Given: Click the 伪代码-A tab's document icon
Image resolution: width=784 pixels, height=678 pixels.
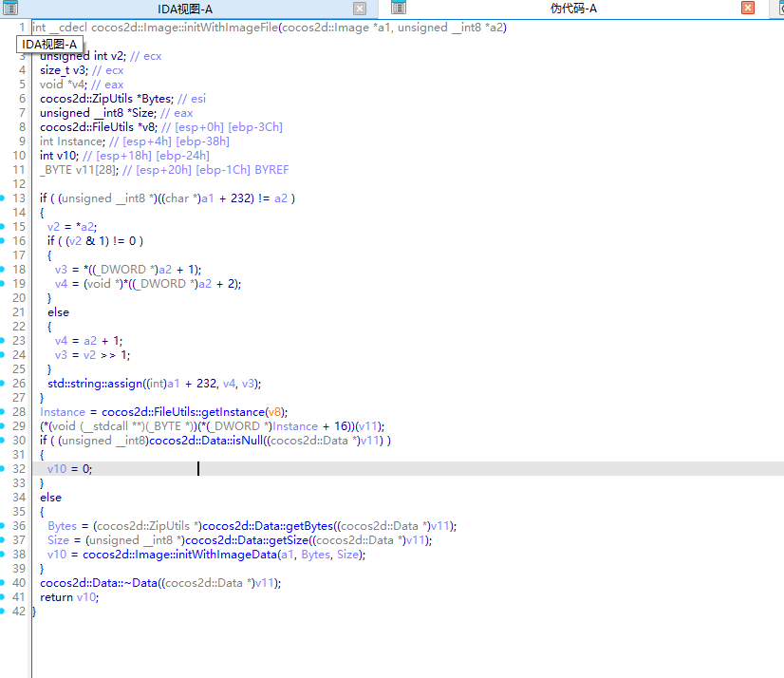Looking at the screenshot, I should pos(399,9).
